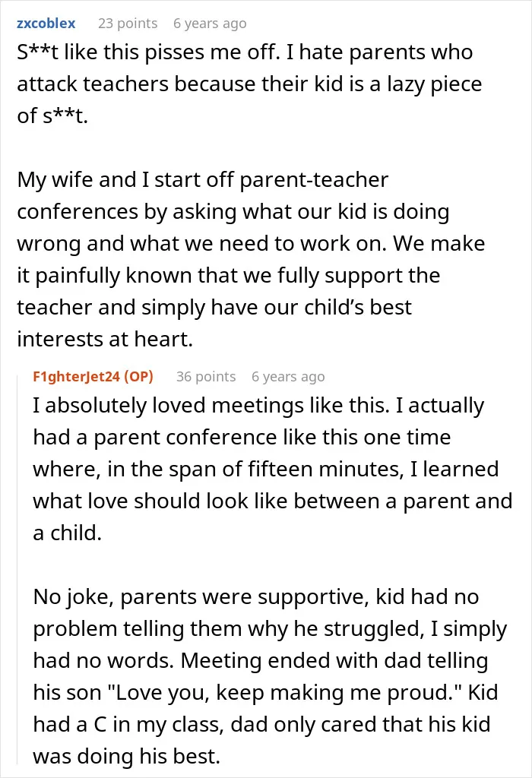This screenshot has height=778, width=532.
Task: Click the "parent-teacher" word in comment
Action: point(314,179)
